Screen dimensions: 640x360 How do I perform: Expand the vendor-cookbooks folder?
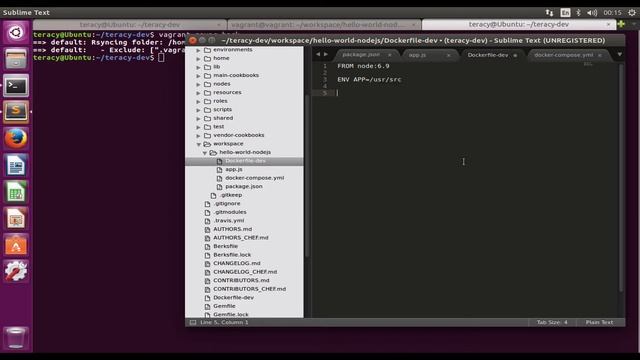[x=198, y=136]
